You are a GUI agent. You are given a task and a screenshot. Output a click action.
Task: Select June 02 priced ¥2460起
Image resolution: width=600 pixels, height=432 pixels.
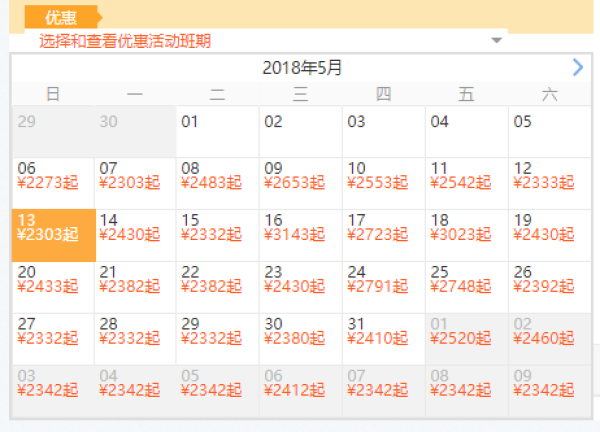[x=550, y=339]
